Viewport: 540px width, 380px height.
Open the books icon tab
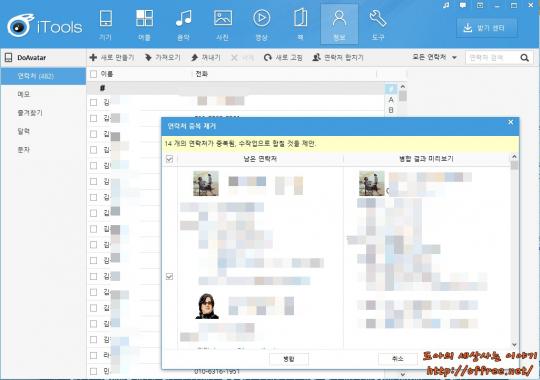300,24
